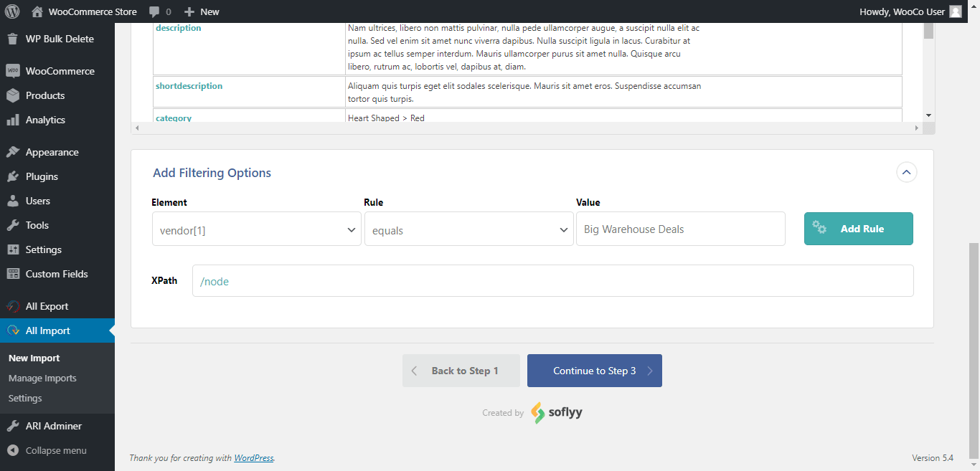980x471 pixels.
Task: Click the Plugins plug icon
Action: pos(13,176)
